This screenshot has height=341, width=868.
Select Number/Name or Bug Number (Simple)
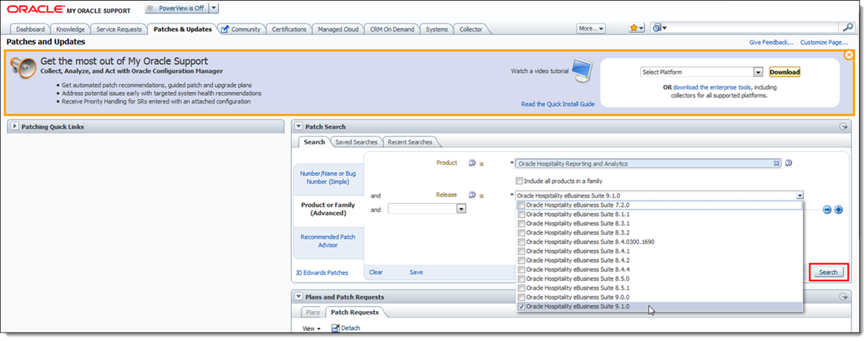(x=328, y=177)
